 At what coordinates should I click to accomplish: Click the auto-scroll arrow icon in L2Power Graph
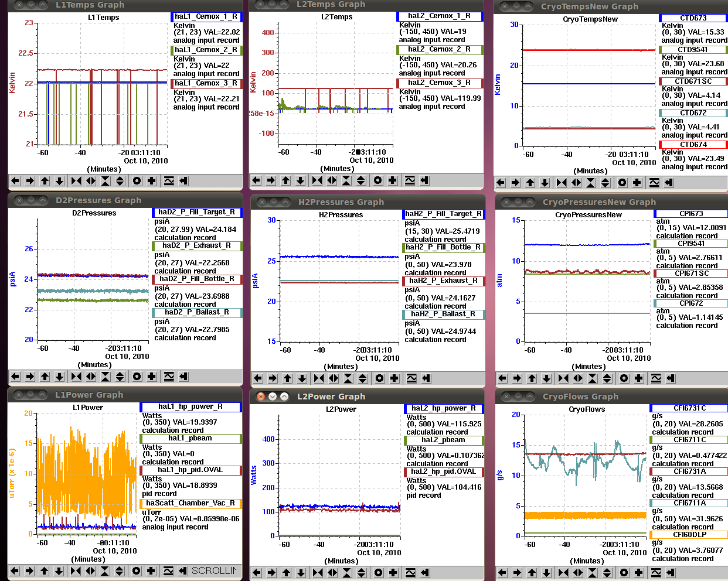click(425, 573)
